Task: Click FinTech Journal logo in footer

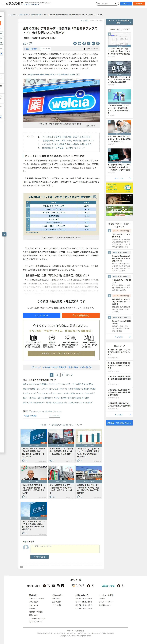Action: coord(78,586)
